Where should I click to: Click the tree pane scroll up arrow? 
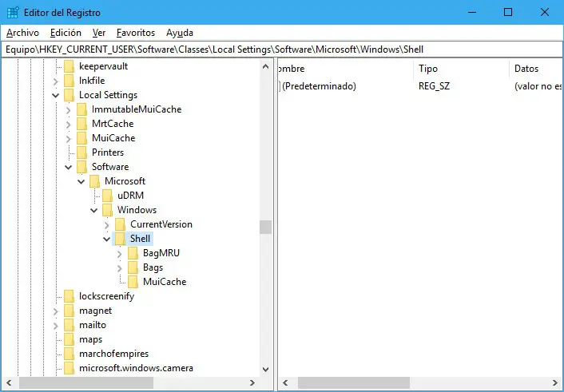266,66
